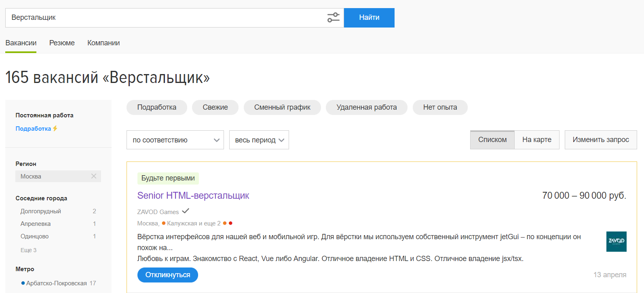Click the lightning bolt next to Подработка
The height and width of the screenshot is (293, 644).
pyautogui.click(x=55, y=128)
